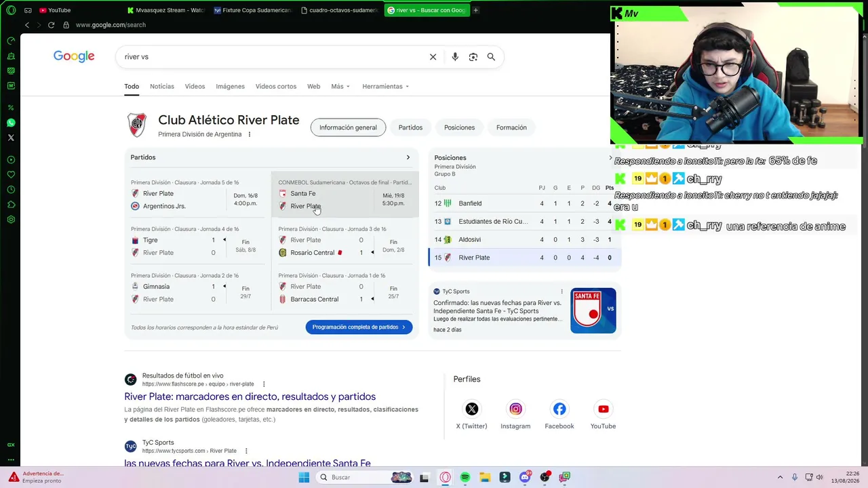This screenshot has height=488, width=868.
Task: Open Opera GX main menu logo
Action: (x=11, y=10)
